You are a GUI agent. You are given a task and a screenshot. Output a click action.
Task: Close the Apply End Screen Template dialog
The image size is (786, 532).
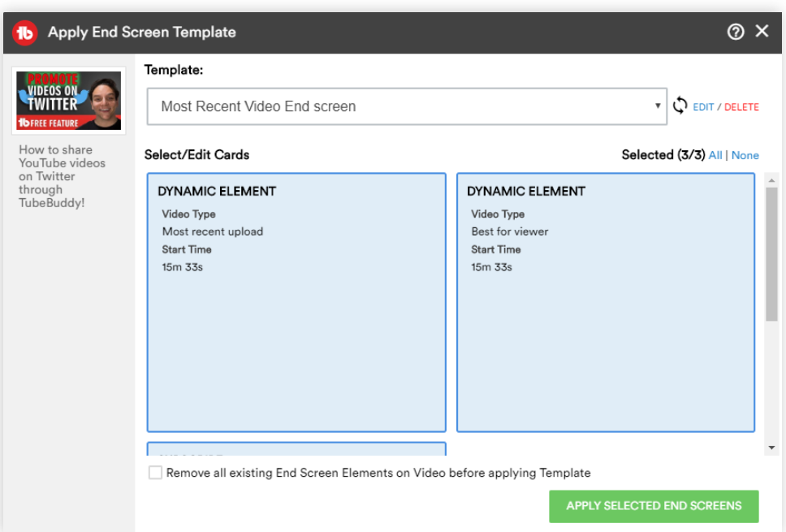click(762, 31)
